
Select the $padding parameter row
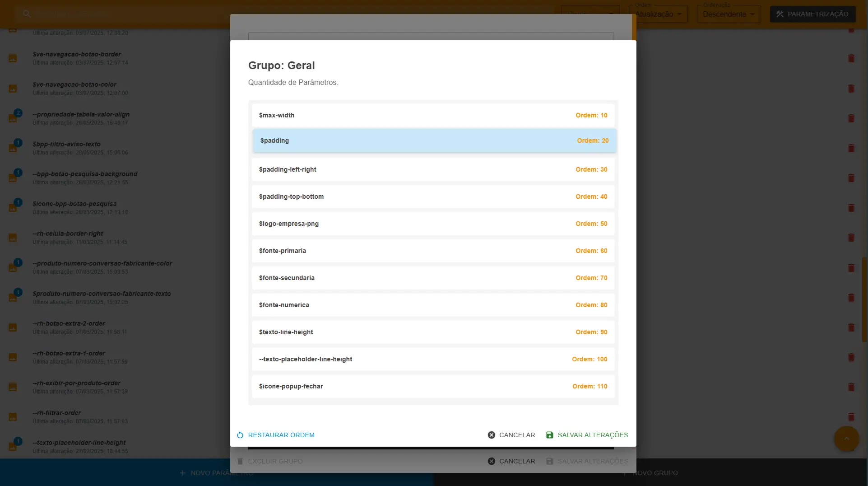433,140
